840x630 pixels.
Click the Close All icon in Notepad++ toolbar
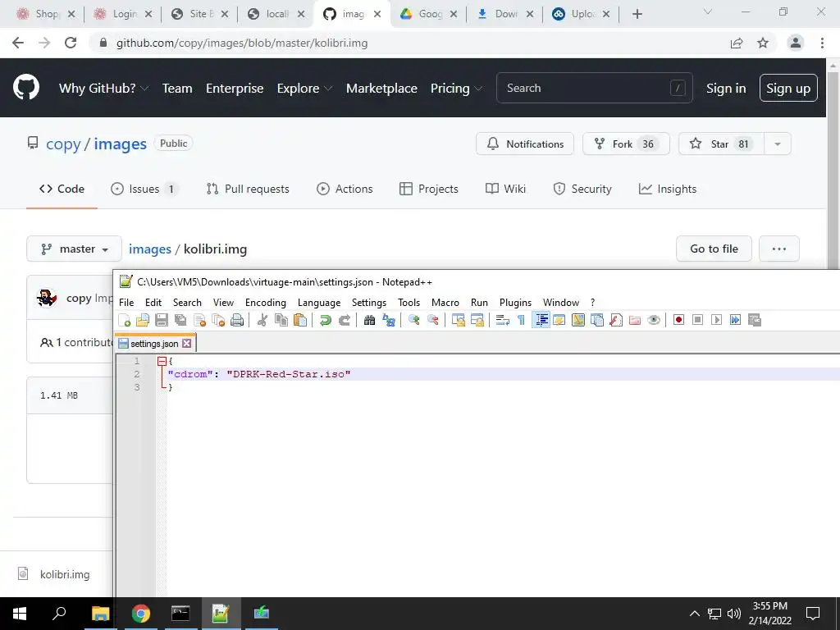[218, 321]
